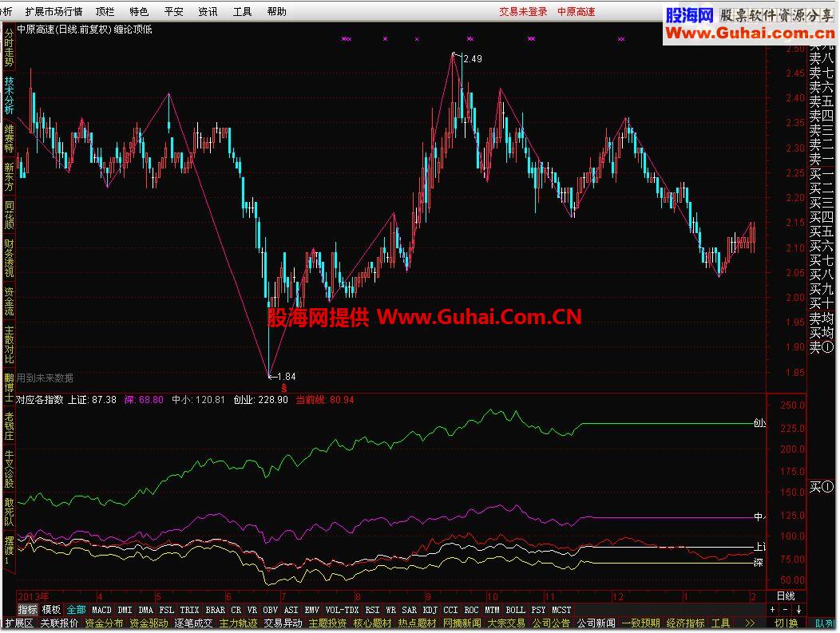This screenshot has width=840, height=633.
Task: Open the 扩展区 bottom tab
Action: tap(20, 623)
